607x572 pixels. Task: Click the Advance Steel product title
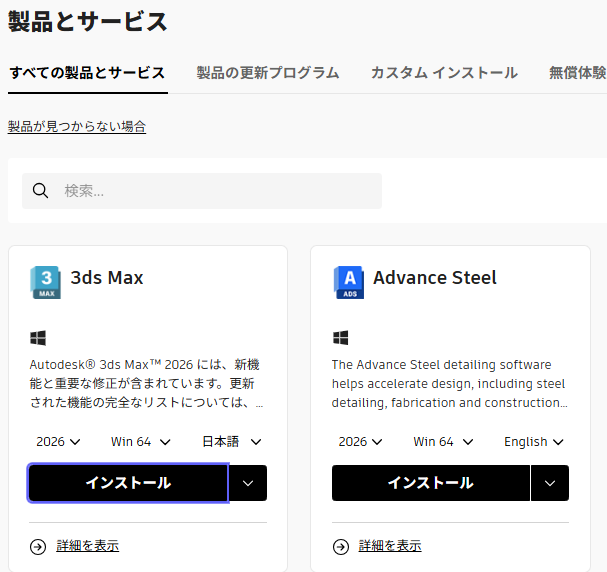[435, 278]
